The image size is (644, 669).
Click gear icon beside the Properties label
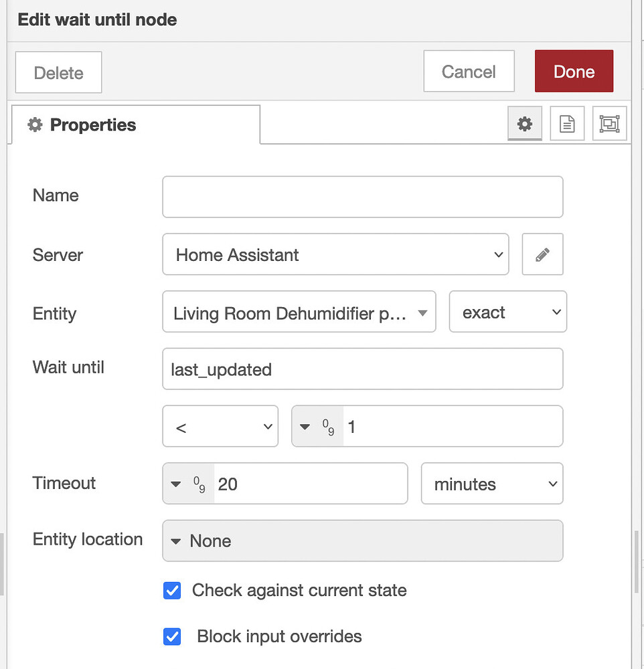coord(34,124)
